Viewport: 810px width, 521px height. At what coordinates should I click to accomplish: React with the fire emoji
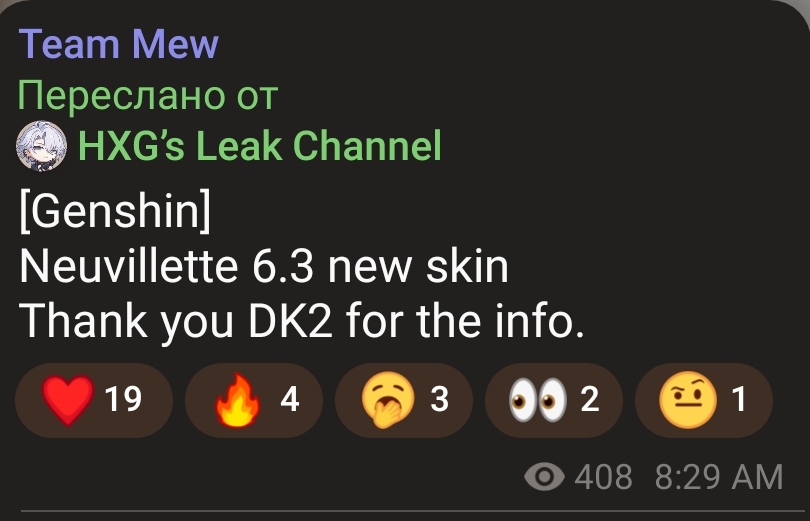coord(238,400)
